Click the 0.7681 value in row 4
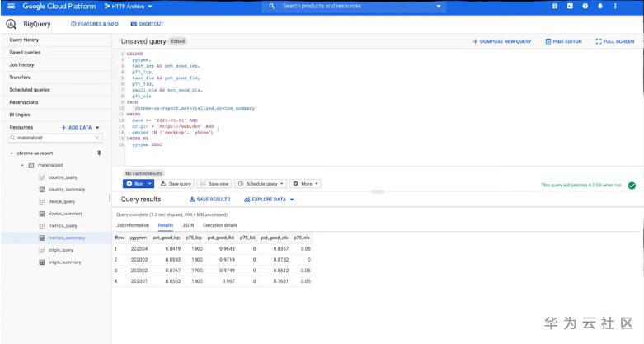The image size is (644, 344). (x=281, y=281)
